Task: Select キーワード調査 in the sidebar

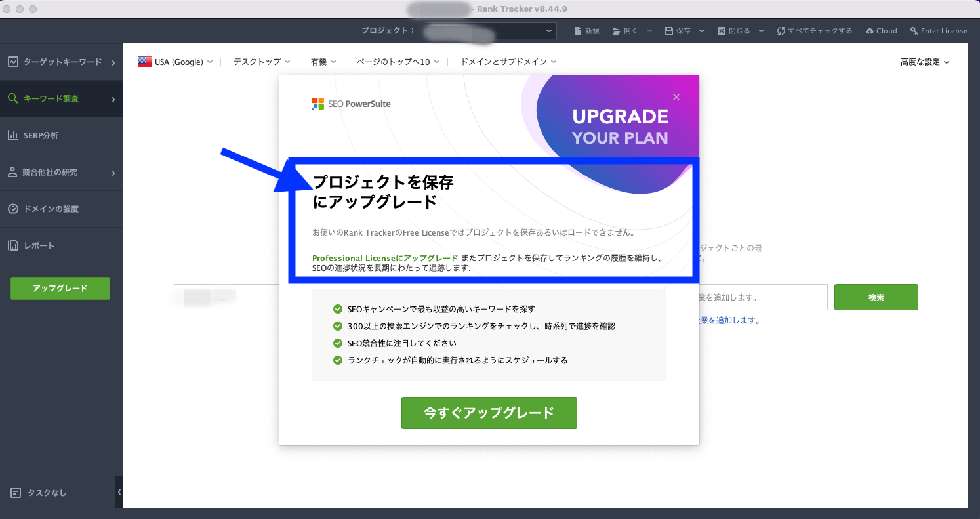Action: pos(61,99)
